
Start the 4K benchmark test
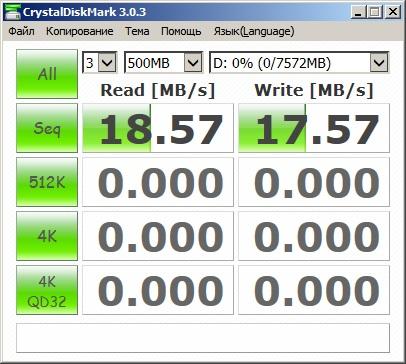click(x=47, y=236)
